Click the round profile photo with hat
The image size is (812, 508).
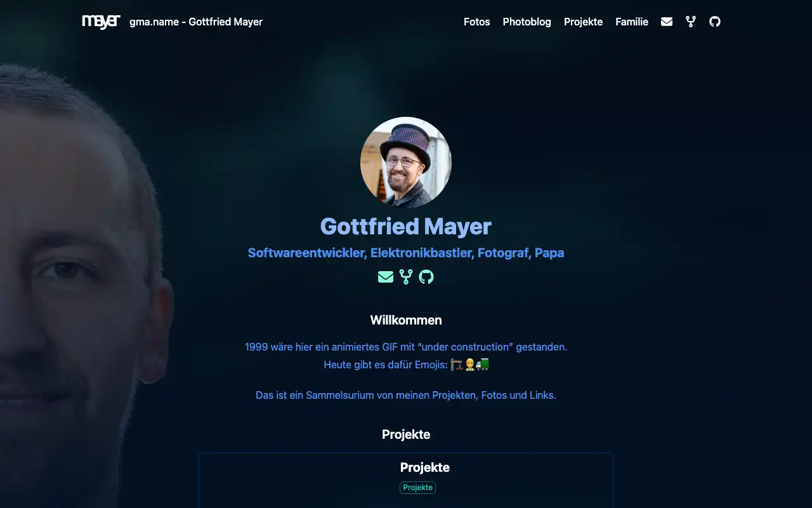pyautogui.click(x=406, y=163)
